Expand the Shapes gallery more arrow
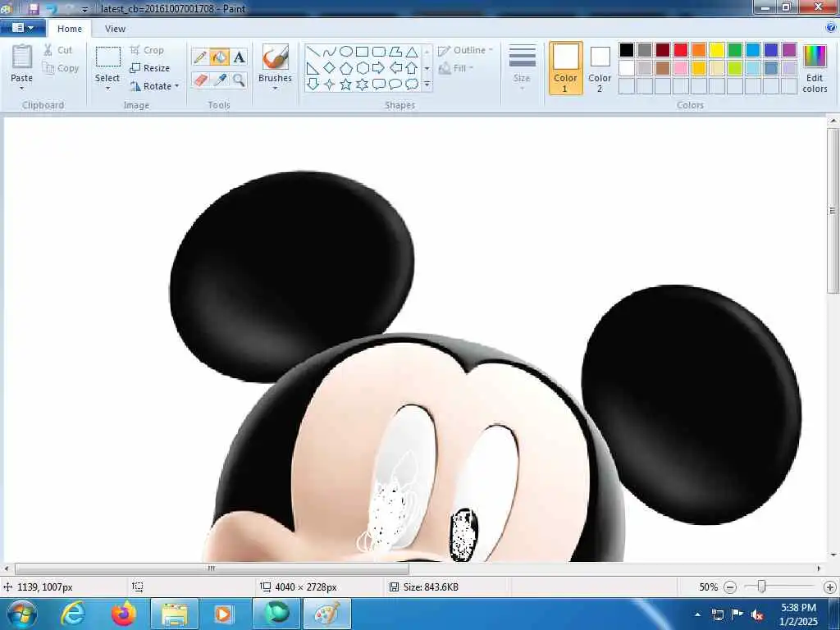This screenshot has width=840, height=630. click(427, 84)
